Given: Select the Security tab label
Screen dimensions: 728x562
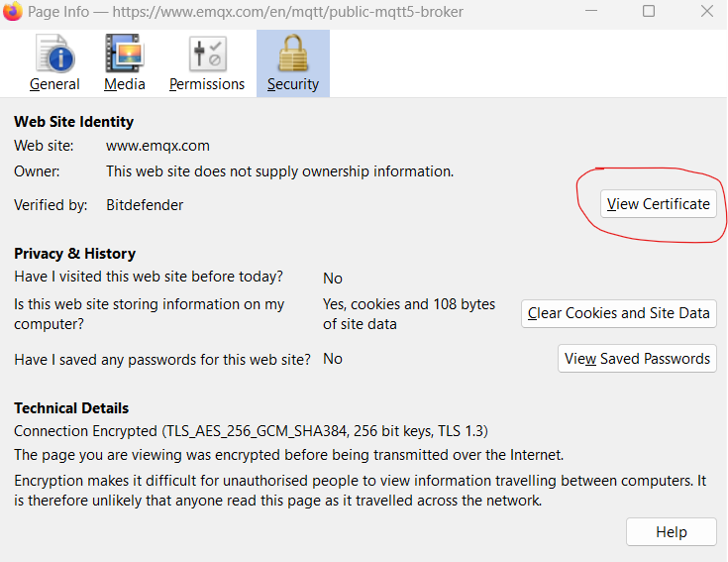Looking at the screenshot, I should click(x=293, y=84).
